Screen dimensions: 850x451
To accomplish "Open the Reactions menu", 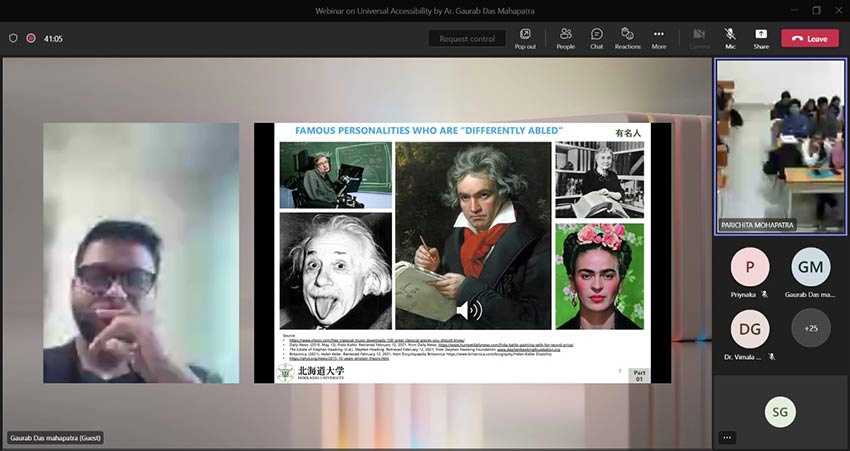I will coord(628,38).
